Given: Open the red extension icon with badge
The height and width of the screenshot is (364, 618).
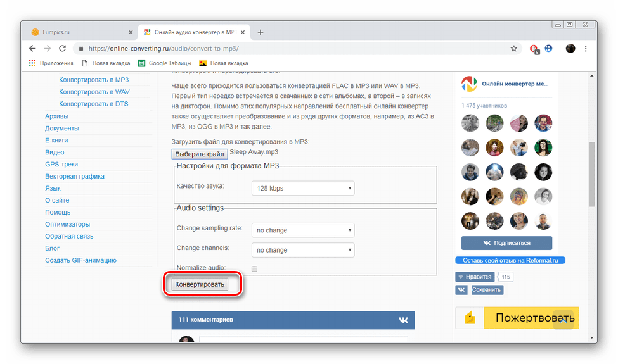Looking at the screenshot, I should coord(534,49).
